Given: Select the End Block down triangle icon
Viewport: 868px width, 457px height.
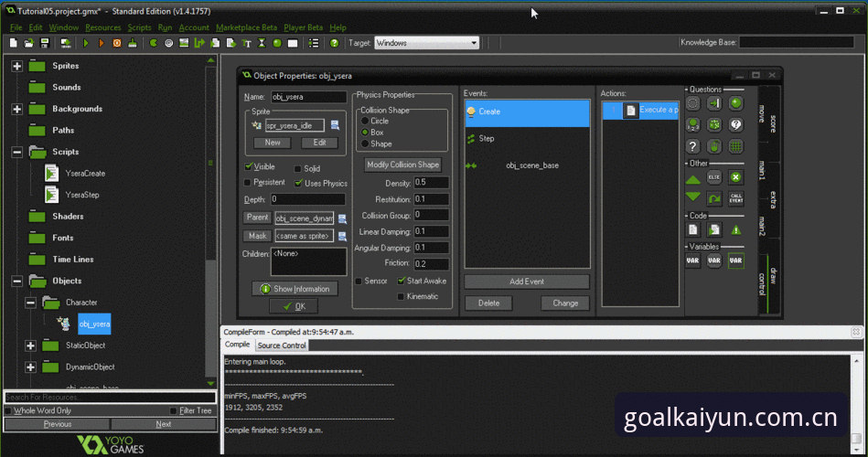Looking at the screenshot, I should pyautogui.click(x=693, y=197).
